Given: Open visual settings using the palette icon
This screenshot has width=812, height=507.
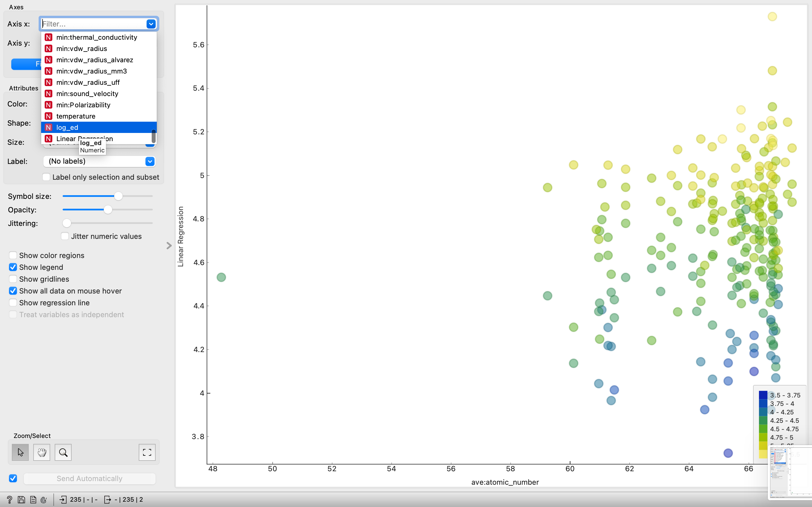Looking at the screenshot, I should 44,499.
